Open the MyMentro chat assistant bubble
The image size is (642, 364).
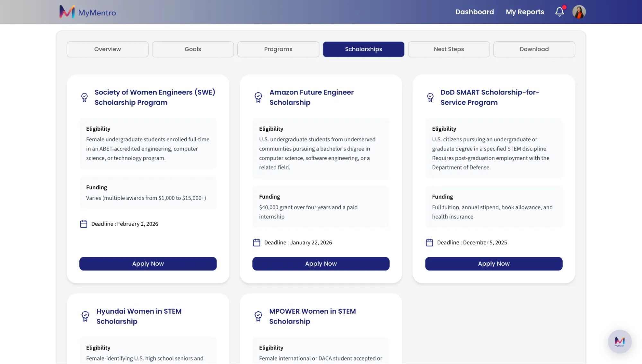pyautogui.click(x=620, y=341)
